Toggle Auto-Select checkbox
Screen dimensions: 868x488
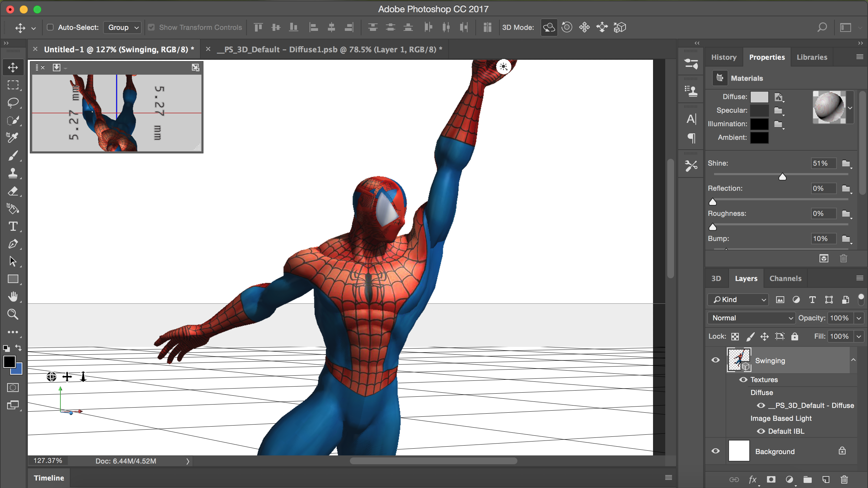pos(50,27)
